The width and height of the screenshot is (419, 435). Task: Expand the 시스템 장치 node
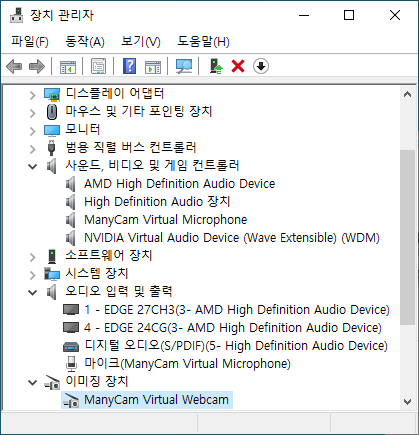tap(32, 275)
